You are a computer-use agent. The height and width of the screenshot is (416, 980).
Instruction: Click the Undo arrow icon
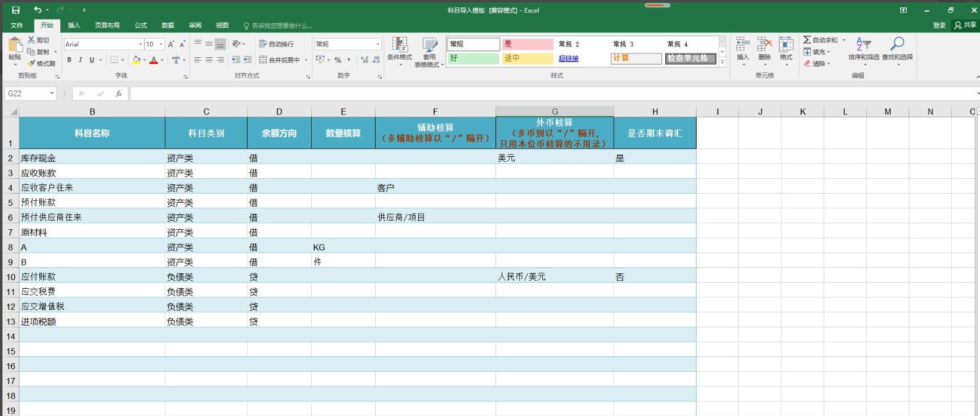coord(38,10)
